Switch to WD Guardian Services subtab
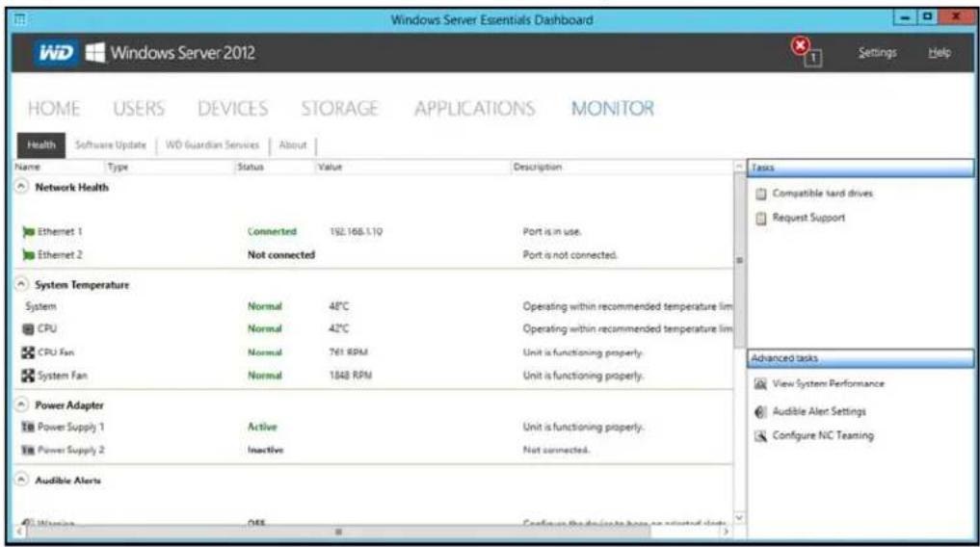 (x=212, y=144)
